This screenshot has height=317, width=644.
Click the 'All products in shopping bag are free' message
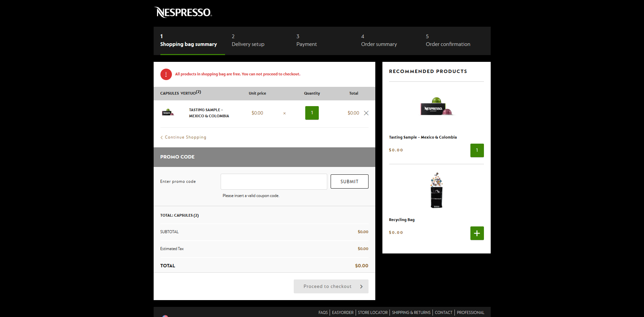click(x=238, y=74)
